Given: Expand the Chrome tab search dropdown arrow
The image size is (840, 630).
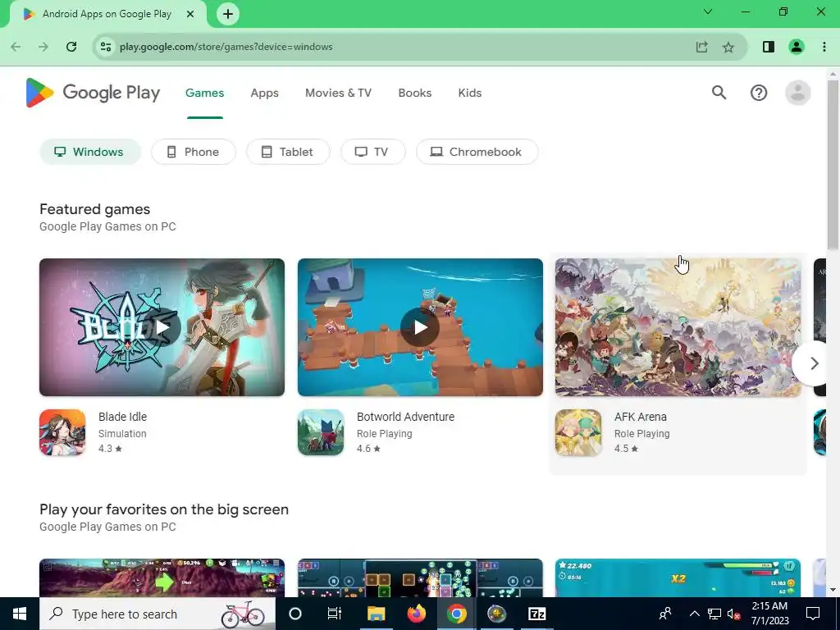Looking at the screenshot, I should [x=708, y=11].
